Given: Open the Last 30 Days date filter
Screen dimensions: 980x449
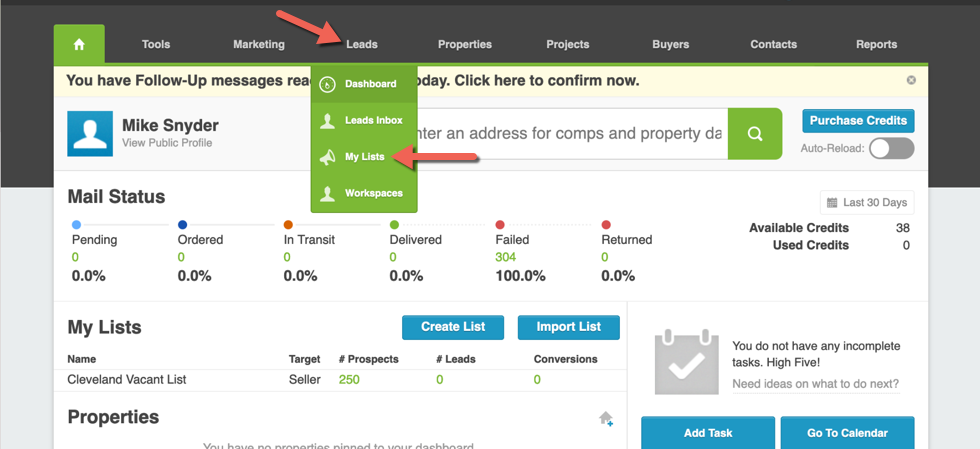Looking at the screenshot, I should (x=866, y=203).
